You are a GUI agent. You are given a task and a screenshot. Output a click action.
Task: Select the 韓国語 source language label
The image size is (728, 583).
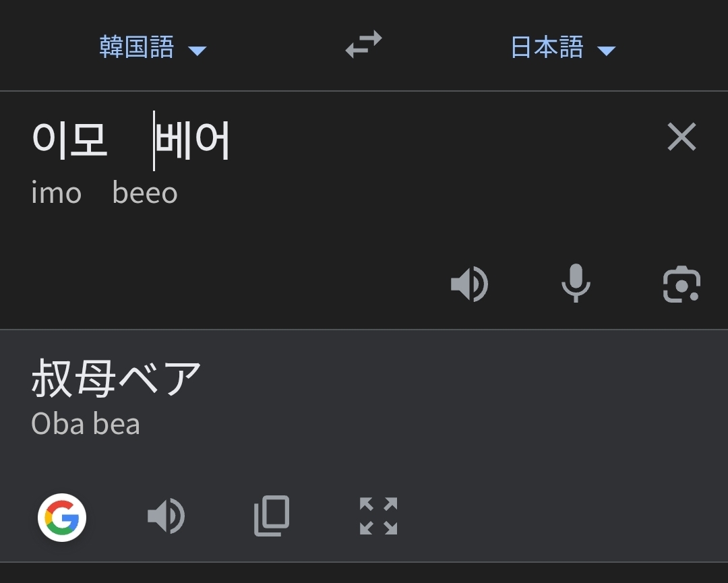(x=137, y=47)
